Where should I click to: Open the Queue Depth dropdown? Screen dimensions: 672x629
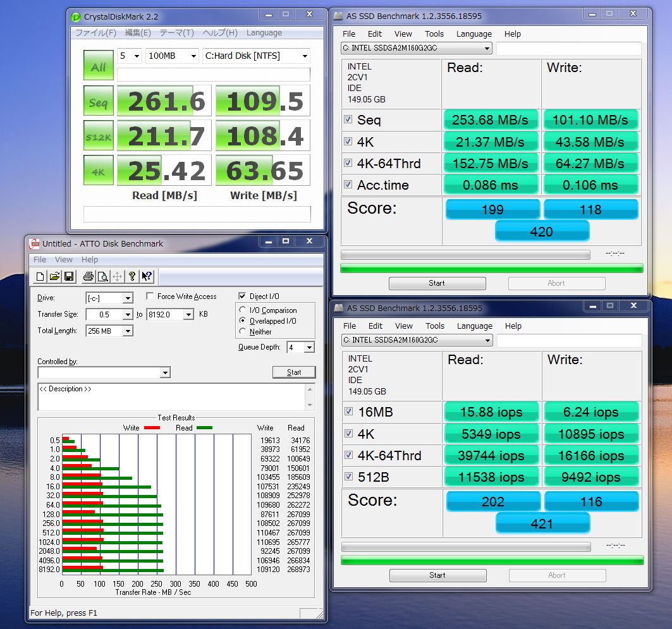tap(309, 348)
